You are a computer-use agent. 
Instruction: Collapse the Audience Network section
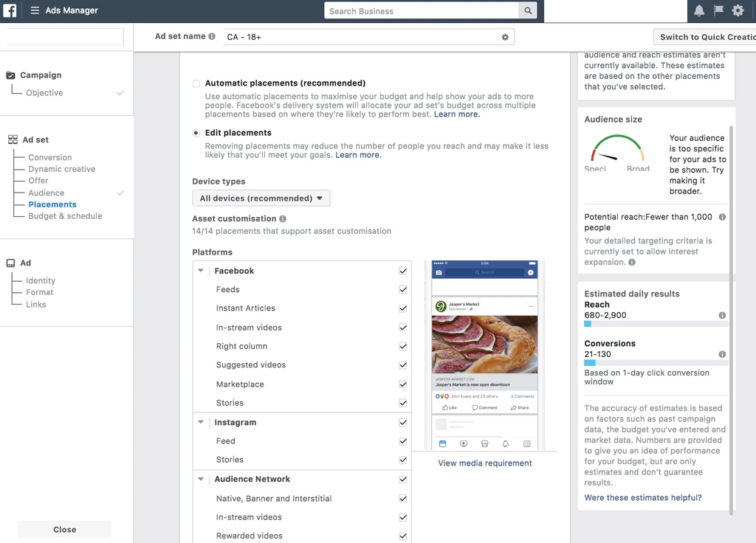201,479
